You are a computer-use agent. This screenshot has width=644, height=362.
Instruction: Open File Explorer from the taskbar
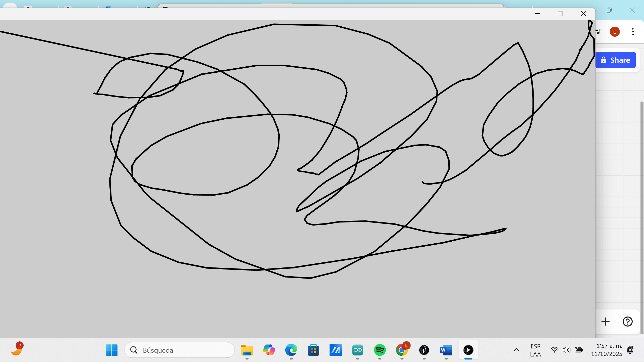(x=247, y=350)
